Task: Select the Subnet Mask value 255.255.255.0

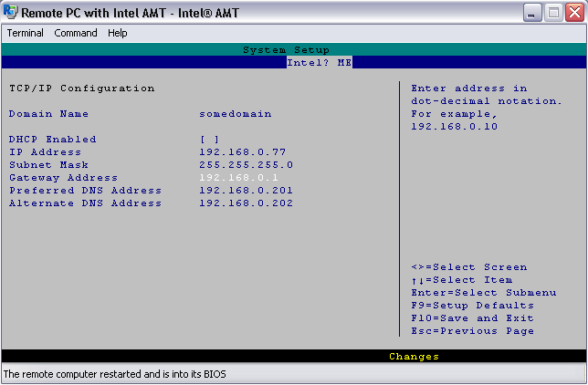Action: (x=246, y=165)
